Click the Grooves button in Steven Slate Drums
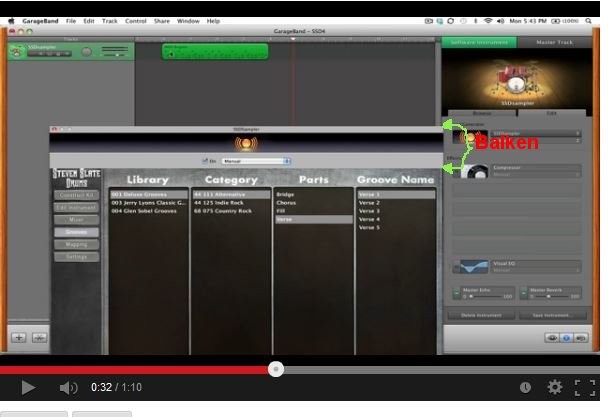The image size is (608, 417). pyautogui.click(x=76, y=232)
